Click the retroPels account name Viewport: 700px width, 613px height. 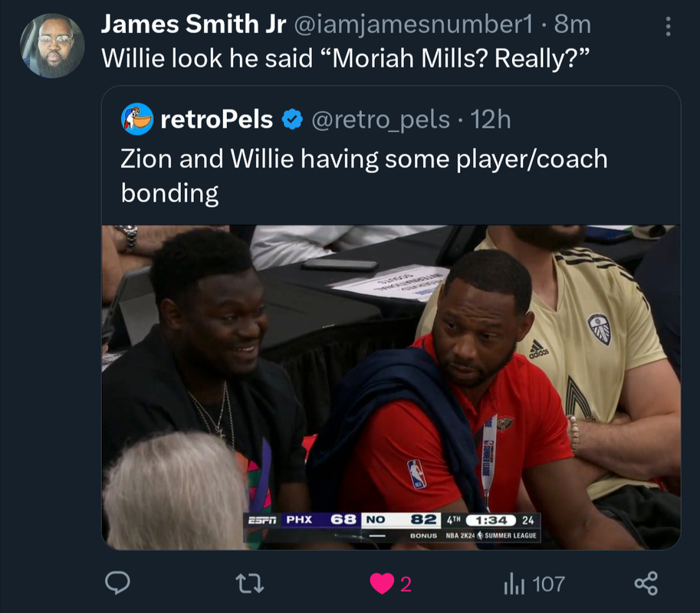pyautogui.click(x=216, y=120)
